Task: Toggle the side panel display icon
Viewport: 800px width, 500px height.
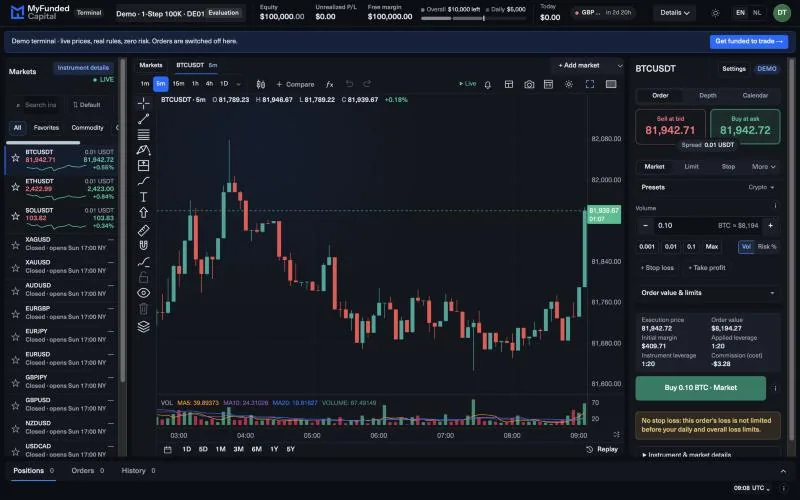Action: [611, 84]
